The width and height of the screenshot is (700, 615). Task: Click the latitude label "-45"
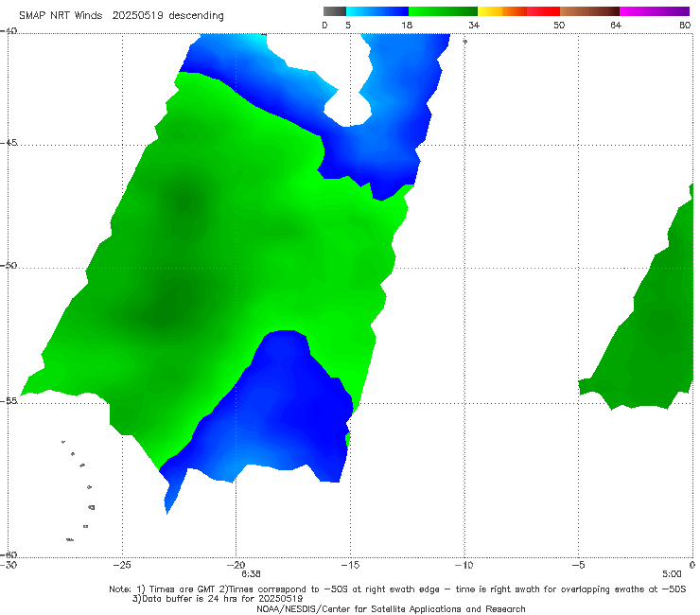click(9, 143)
